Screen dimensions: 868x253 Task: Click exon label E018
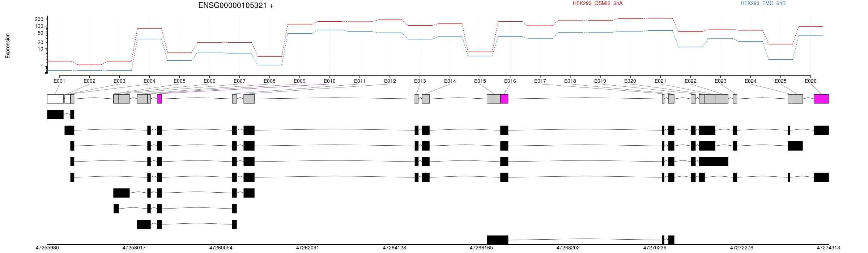570,81
